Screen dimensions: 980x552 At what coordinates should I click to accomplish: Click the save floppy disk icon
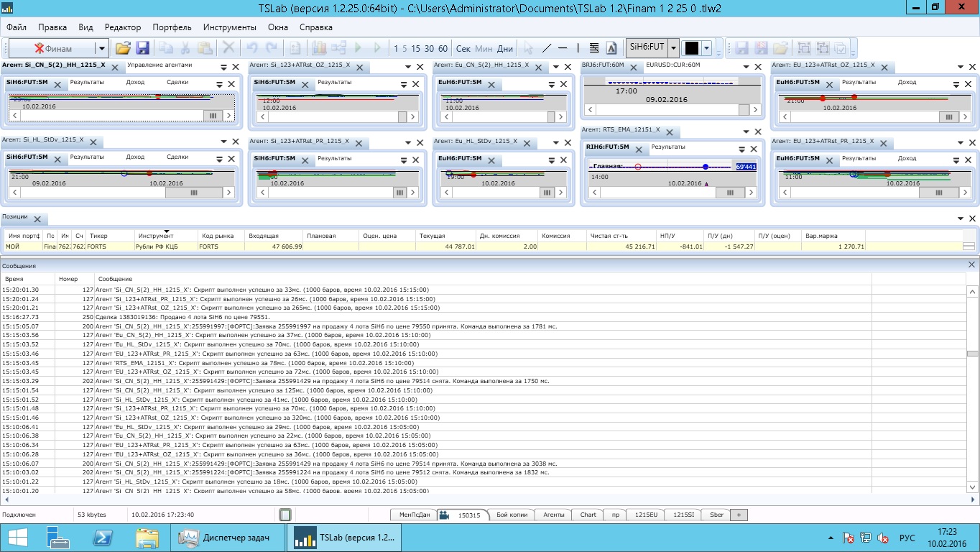[142, 48]
